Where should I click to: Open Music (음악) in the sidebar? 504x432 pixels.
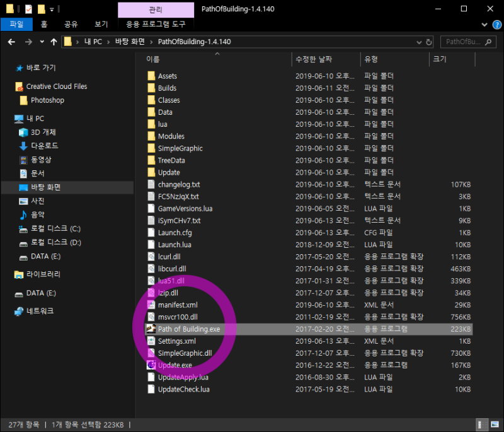pos(38,214)
